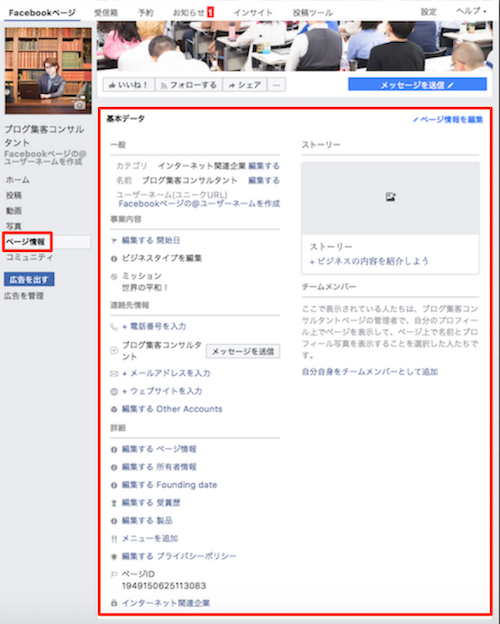Select ページ情報 in the sidebar

pos(25,242)
